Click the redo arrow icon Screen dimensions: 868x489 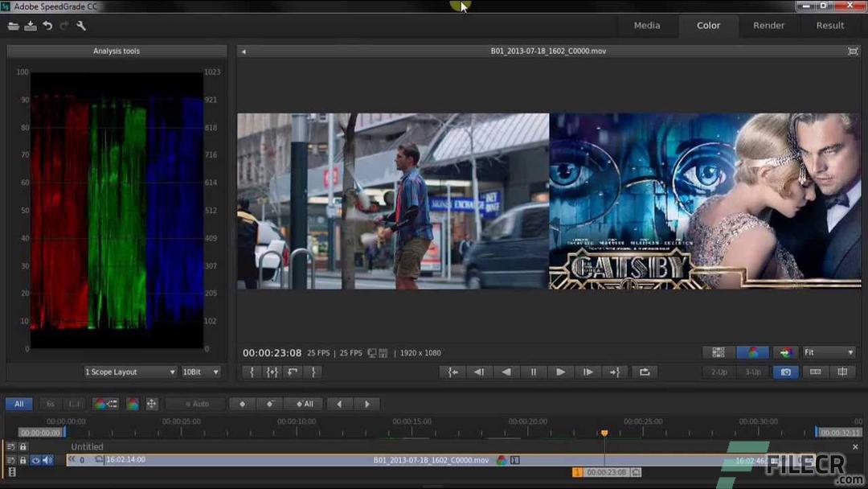[x=64, y=26]
